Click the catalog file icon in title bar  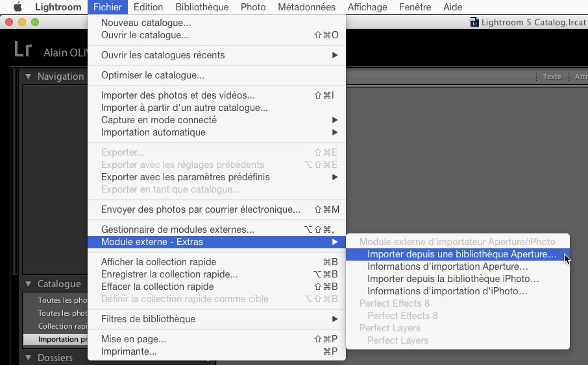coord(474,22)
